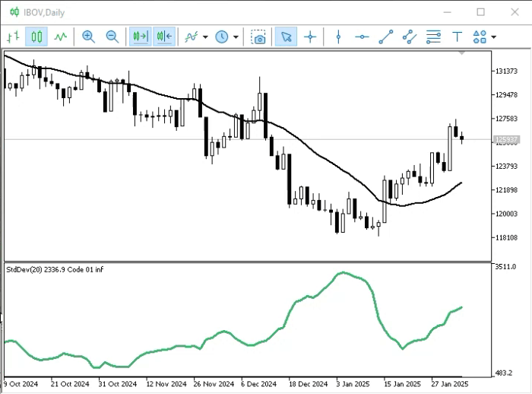
Task: Switch chart to bar chart mode
Action: tap(13, 37)
